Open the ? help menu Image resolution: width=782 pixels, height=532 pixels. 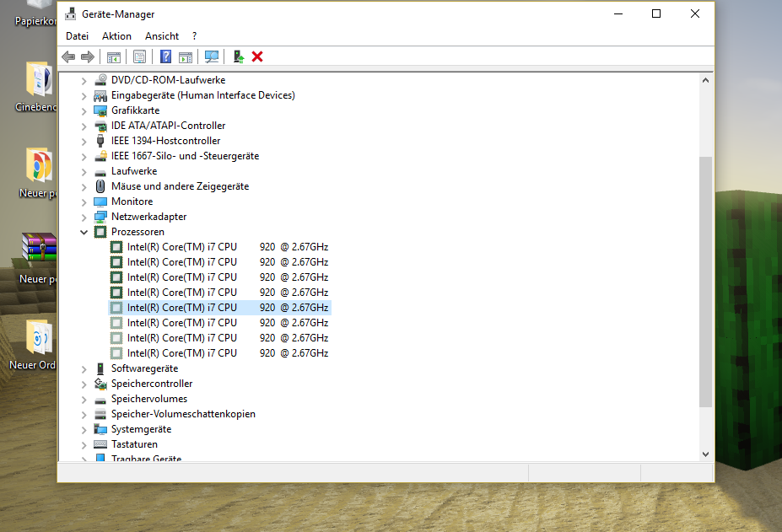tap(195, 36)
